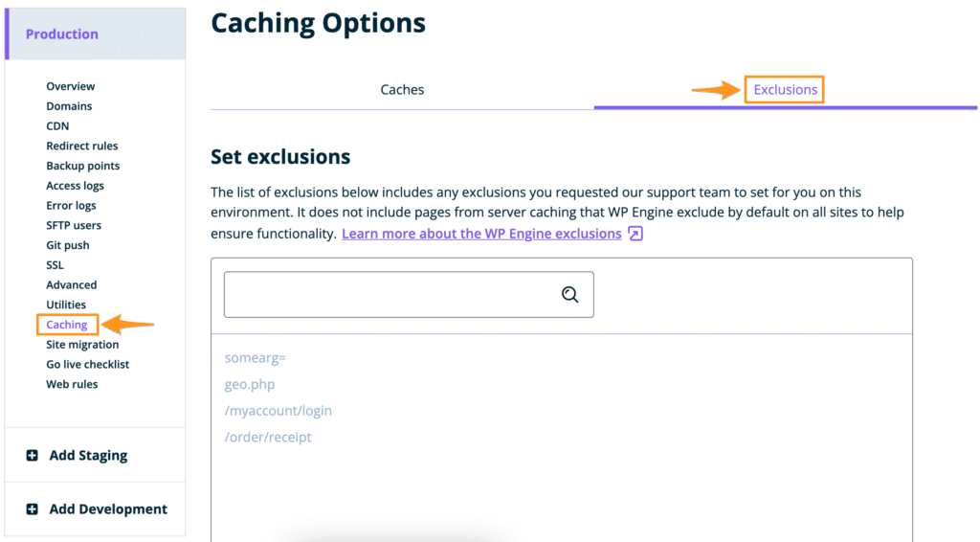
Task: Open the Web rules page
Action: pyautogui.click(x=72, y=385)
